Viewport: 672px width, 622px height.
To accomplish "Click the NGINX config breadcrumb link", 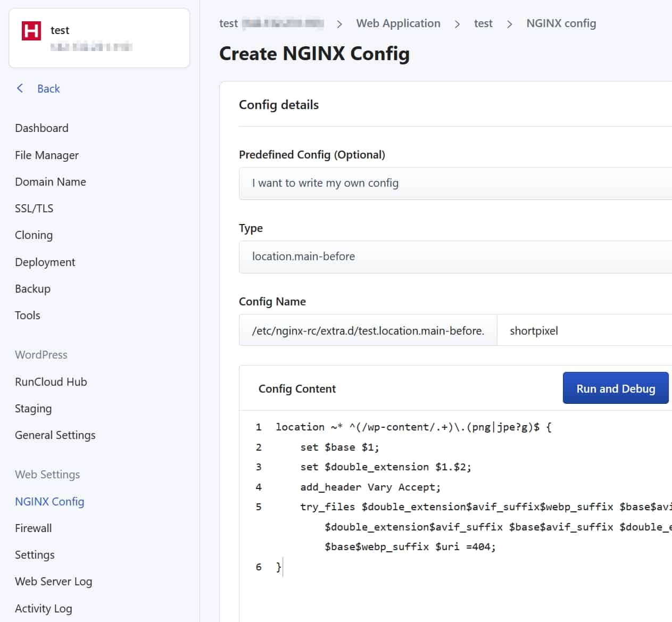I will point(561,23).
